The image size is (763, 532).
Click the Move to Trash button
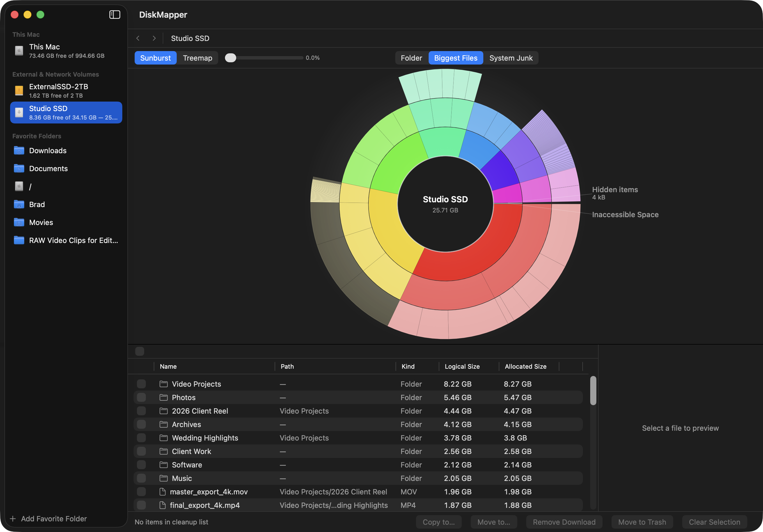(x=642, y=522)
